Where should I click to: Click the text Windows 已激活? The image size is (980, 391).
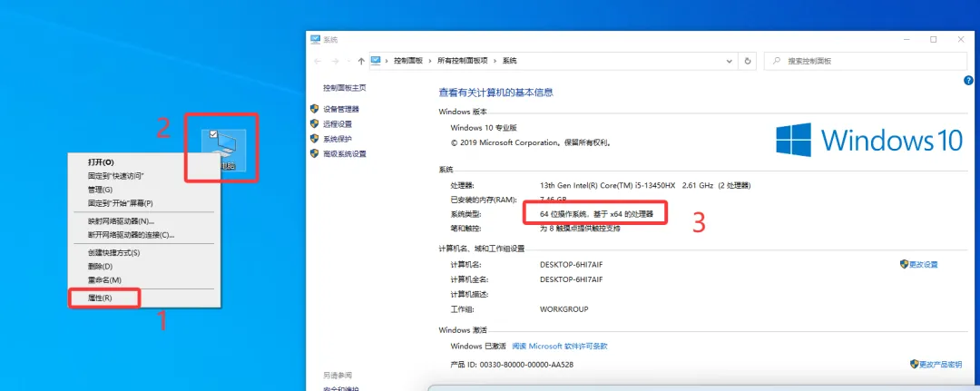(x=477, y=346)
